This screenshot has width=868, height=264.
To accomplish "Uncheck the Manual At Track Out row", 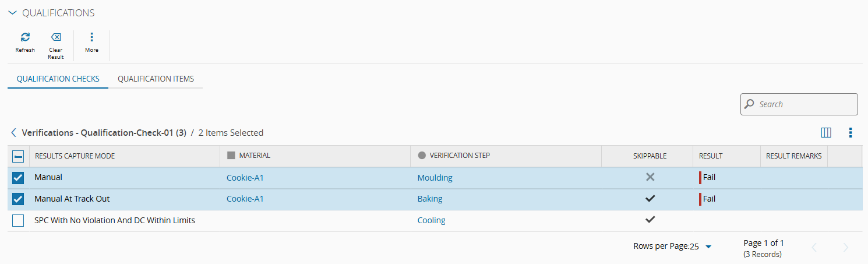I will pyautogui.click(x=18, y=199).
